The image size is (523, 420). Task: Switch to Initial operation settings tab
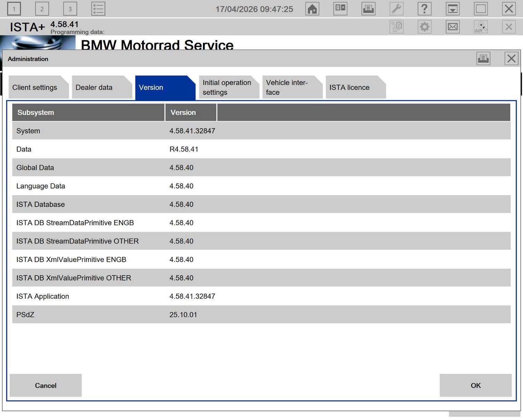(227, 87)
